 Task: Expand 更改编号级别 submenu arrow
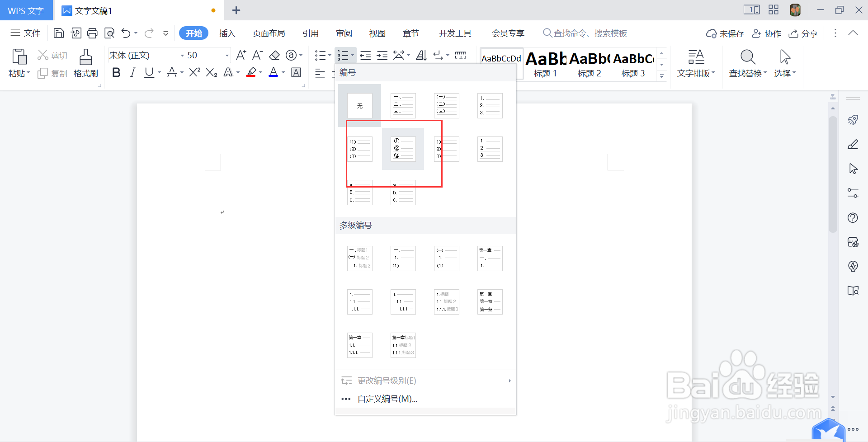click(509, 381)
